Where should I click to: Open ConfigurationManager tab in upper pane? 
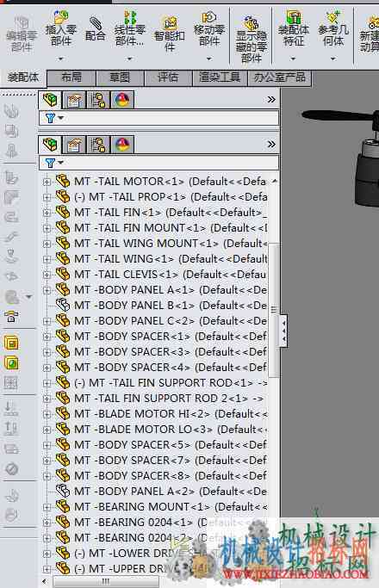[x=98, y=101]
